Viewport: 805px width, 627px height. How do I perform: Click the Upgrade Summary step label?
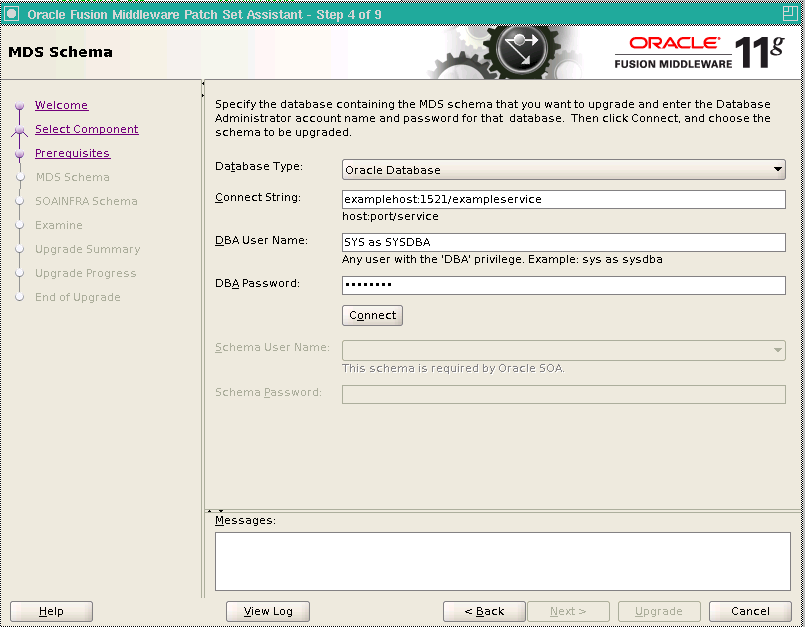88,250
